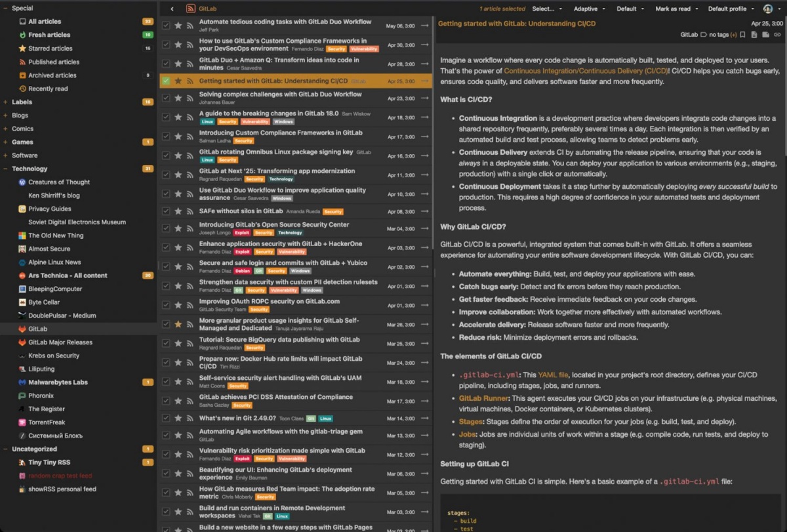Open the 'GitLab Runner' link in article
This screenshot has width=787, height=532.
coord(483,398)
